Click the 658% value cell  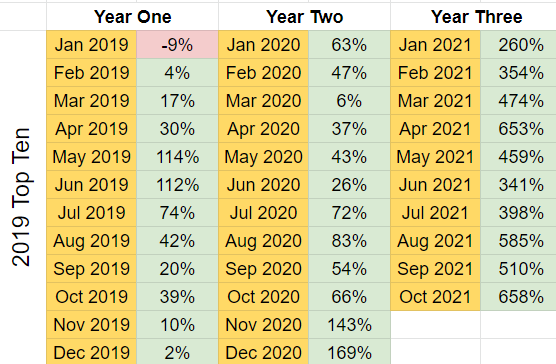point(518,297)
